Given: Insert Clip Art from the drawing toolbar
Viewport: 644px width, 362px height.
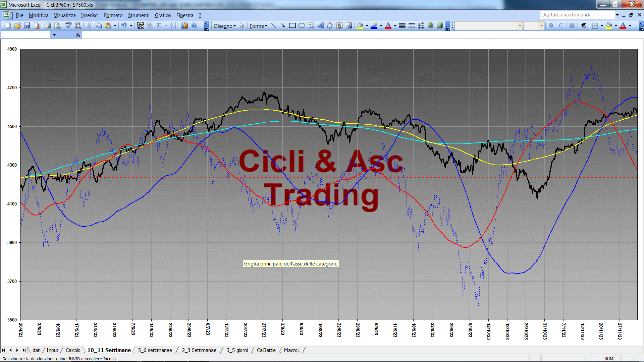Looking at the screenshot, I should point(339,25).
